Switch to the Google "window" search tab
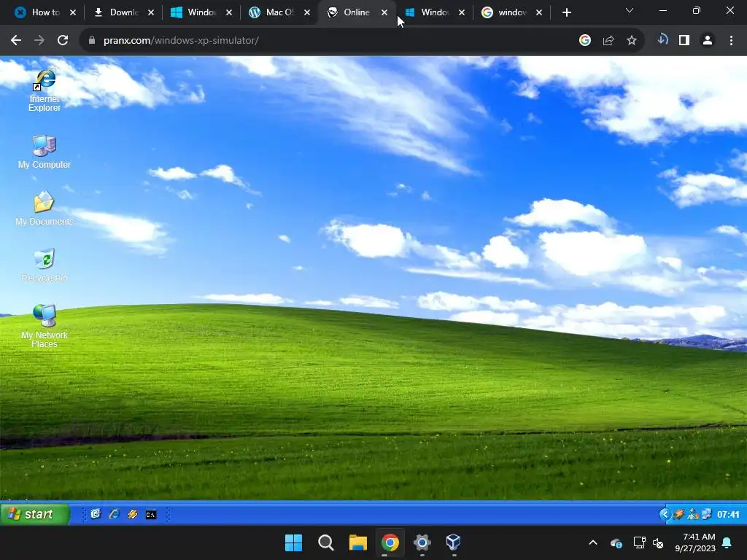Viewport: 747px width, 560px height. pyautogui.click(x=512, y=12)
